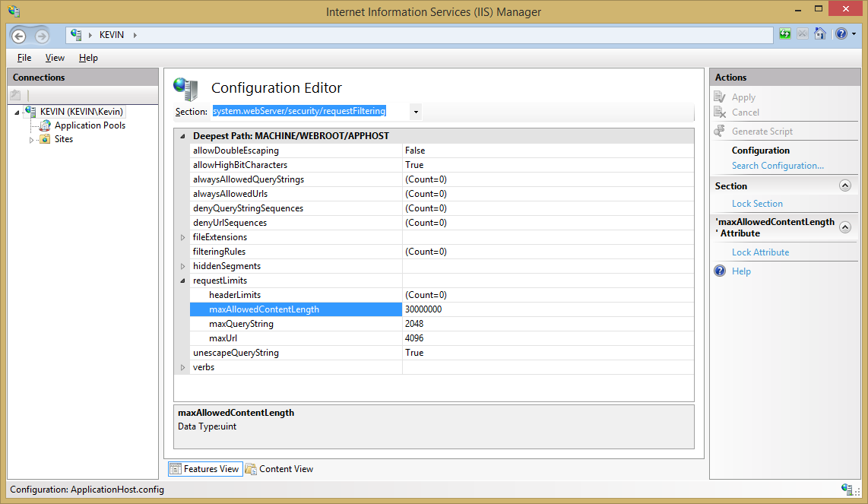Open the blue Help toolbar icon
Screen dimensions: 868x504
pos(841,33)
